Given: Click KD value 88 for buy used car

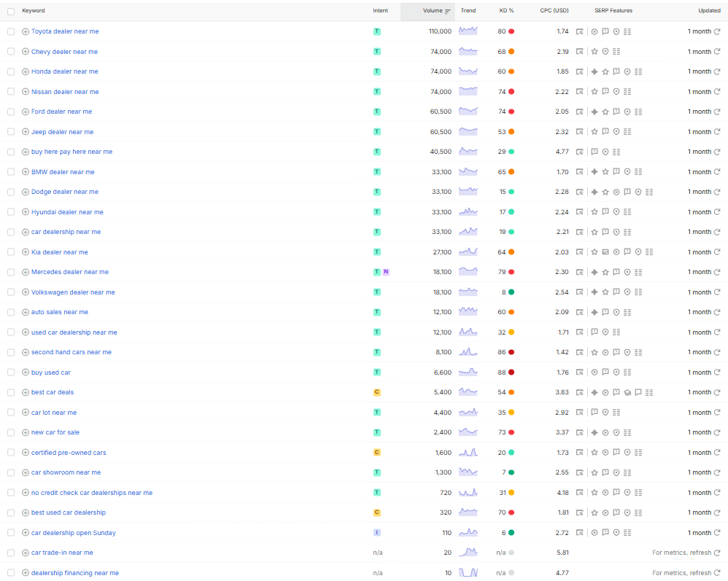Looking at the screenshot, I should coord(501,373).
